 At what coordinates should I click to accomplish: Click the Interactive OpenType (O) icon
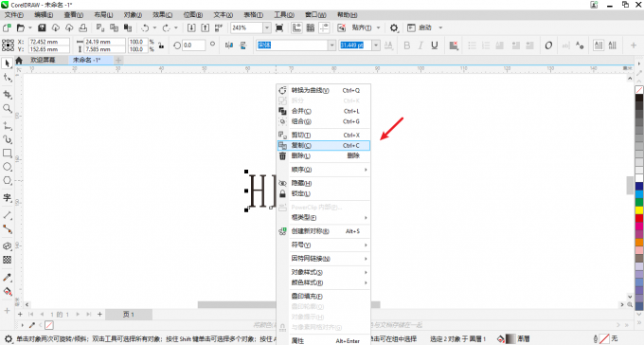[548, 45]
